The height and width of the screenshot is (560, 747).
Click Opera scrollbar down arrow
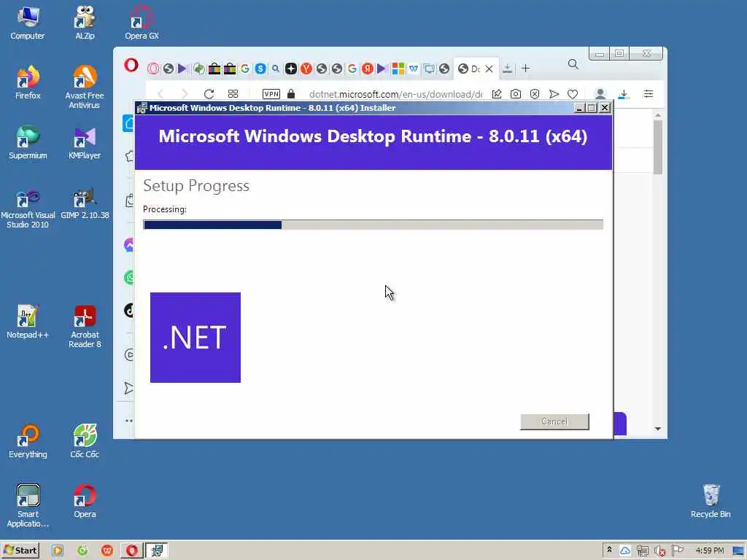[658, 429]
